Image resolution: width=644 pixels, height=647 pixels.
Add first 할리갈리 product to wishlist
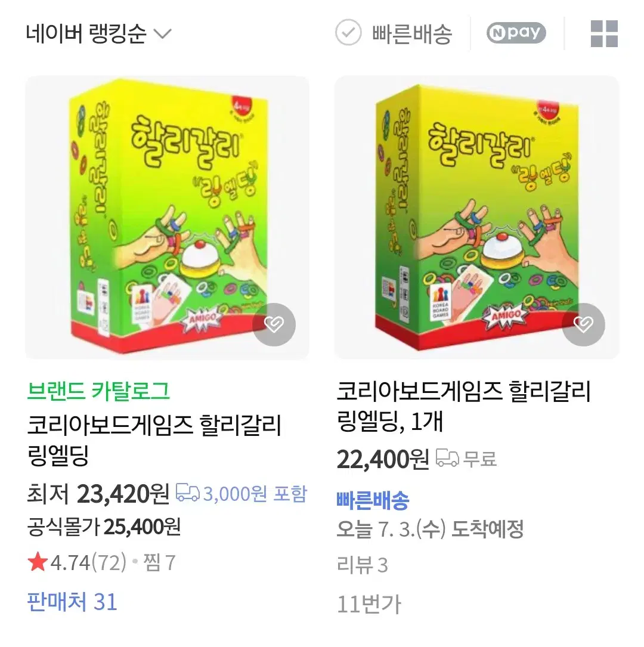[274, 324]
